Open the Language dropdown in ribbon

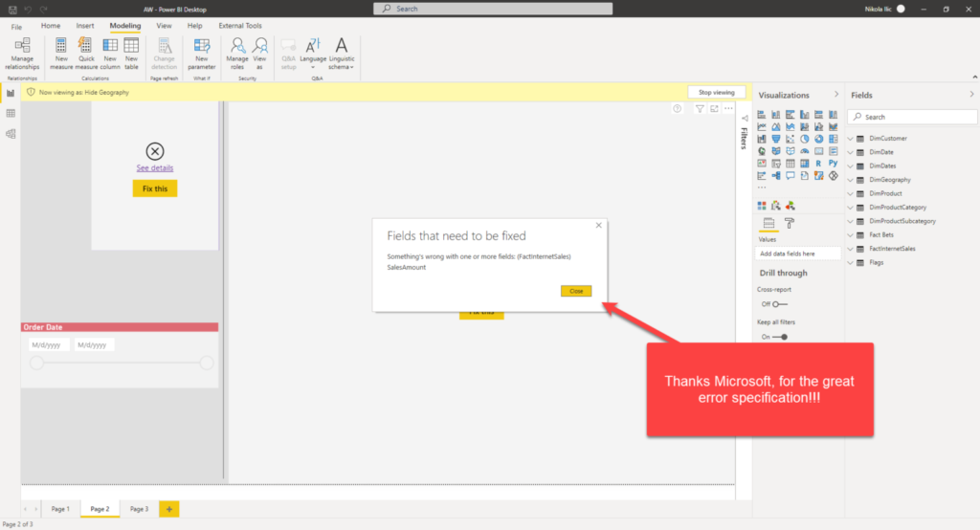(313, 54)
